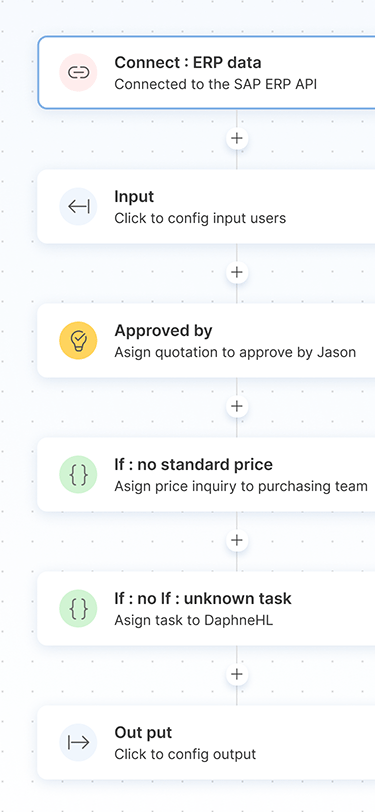Viewport: 375px width, 812px height.
Task: Click 'Click to config input users' text
Action: (200, 219)
